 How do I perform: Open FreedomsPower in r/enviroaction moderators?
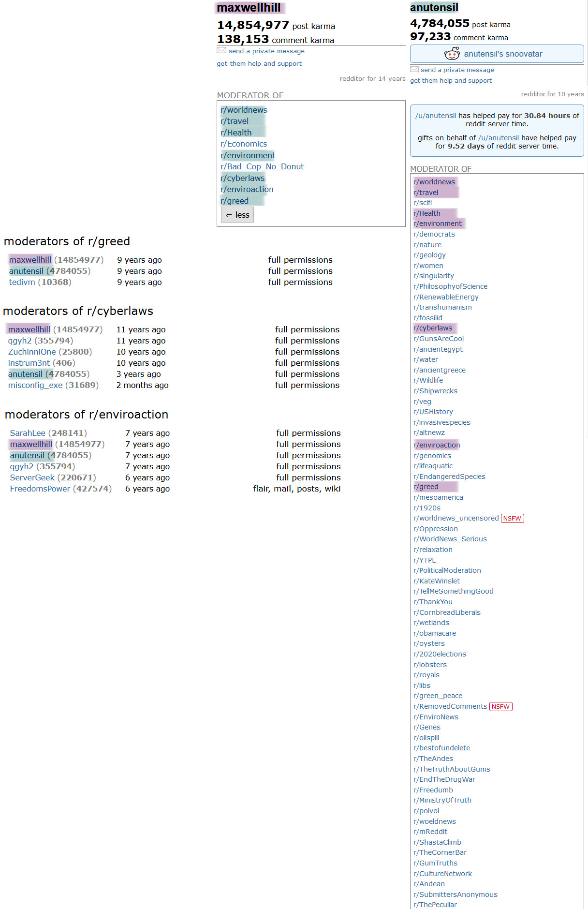pyautogui.click(x=40, y=489)
